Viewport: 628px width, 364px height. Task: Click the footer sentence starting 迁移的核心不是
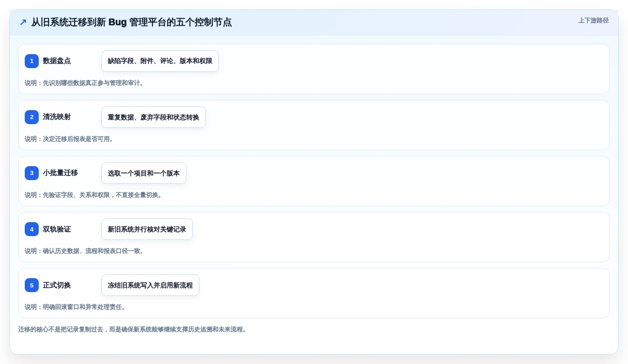[x=133, y=329]
